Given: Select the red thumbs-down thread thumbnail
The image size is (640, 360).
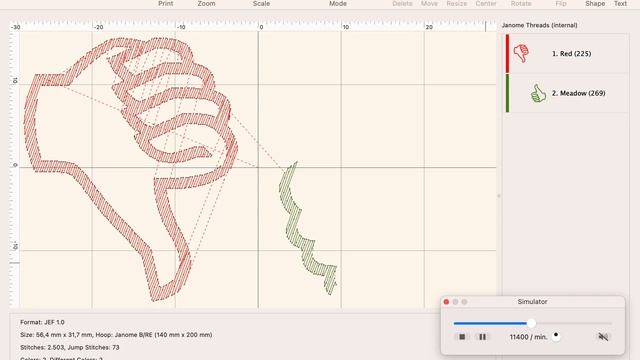Looking at the screenshot, I should [521, 53].
